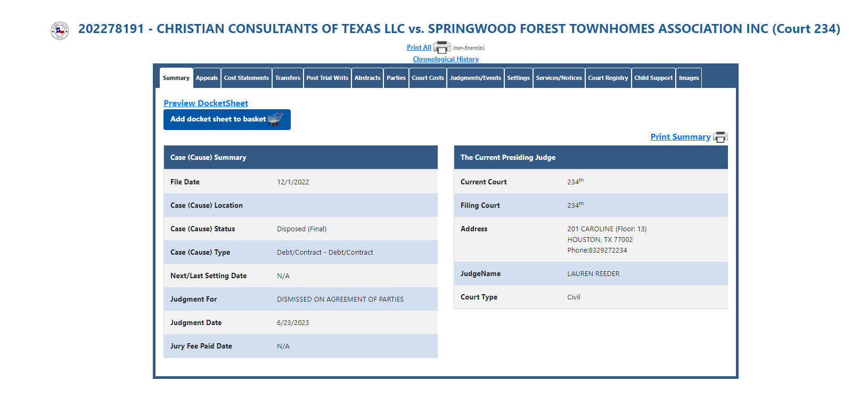868x405 pixels.
Task: Select the judgment date 6/23/2023
Action: click(x=293, y=323)
